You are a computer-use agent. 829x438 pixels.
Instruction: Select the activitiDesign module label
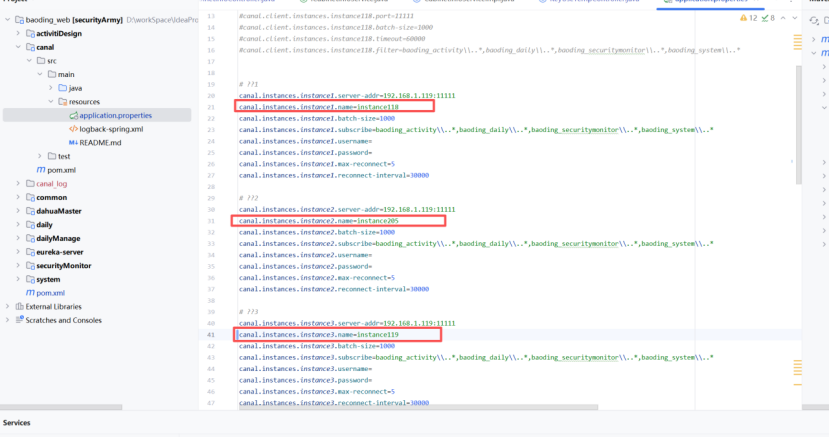[x=59, y=33]
